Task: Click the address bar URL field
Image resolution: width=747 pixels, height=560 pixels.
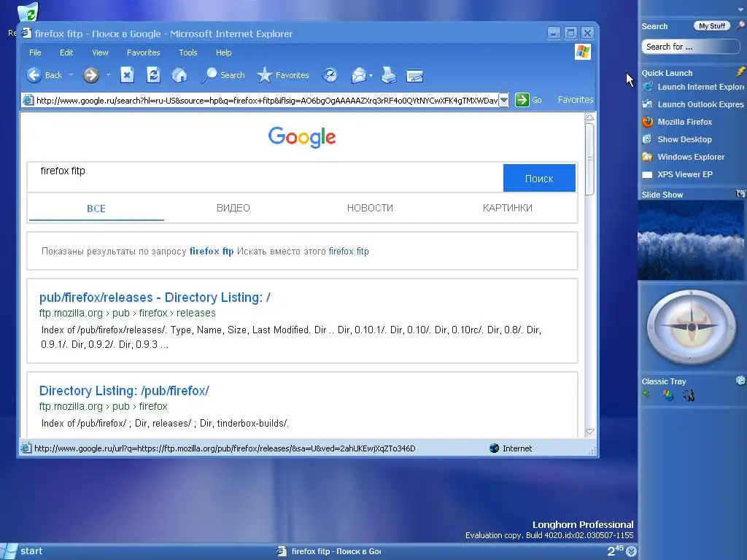Action: 267,100
